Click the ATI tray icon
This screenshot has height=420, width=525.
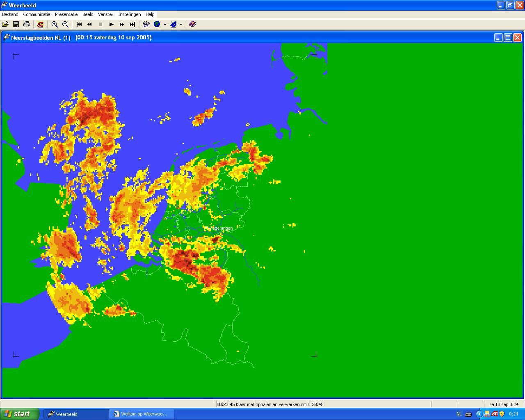pyautogui.click(x=495, y=414)
